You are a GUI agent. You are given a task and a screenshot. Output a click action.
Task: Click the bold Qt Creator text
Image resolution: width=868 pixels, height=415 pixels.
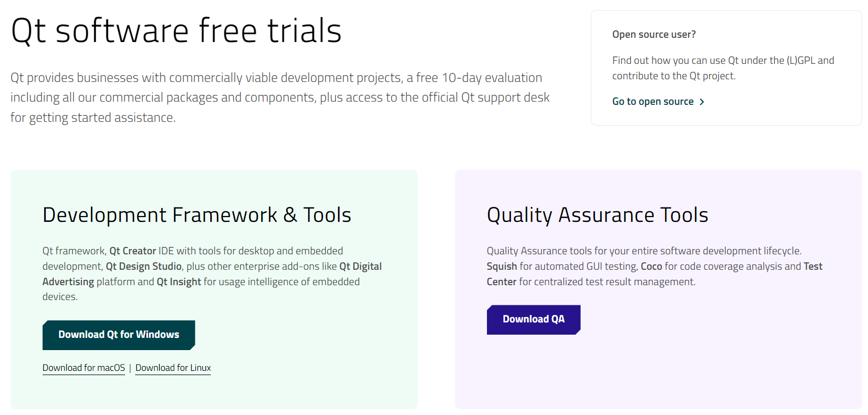pyautogui.click(x=133, y=251)
